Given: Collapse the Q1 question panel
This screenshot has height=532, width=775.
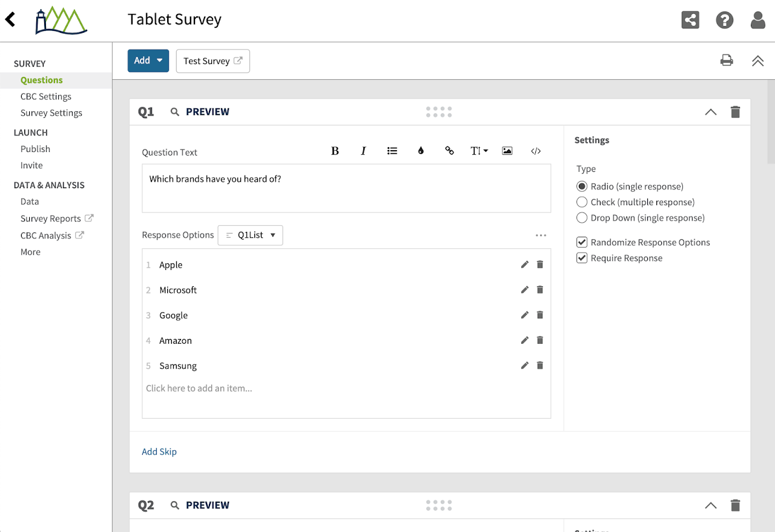Looking at the screenshot, I should pos(711,112).
